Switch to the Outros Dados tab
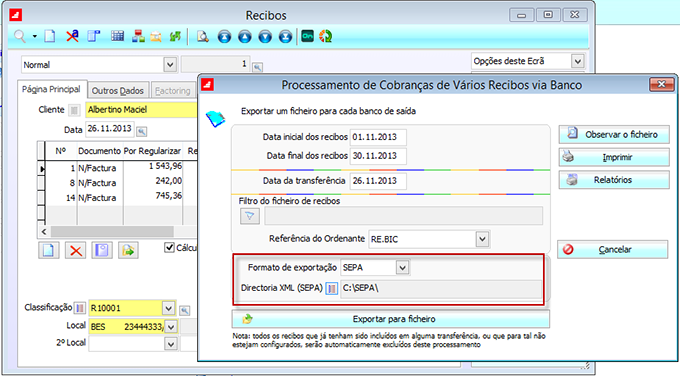This screenshot has width=680, height=376. point(118,91)
